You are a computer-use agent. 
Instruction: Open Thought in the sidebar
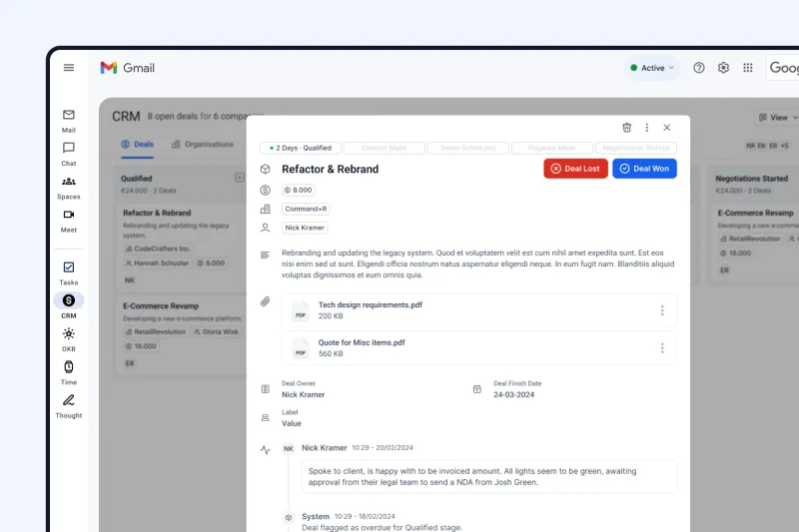pos(69,407)
